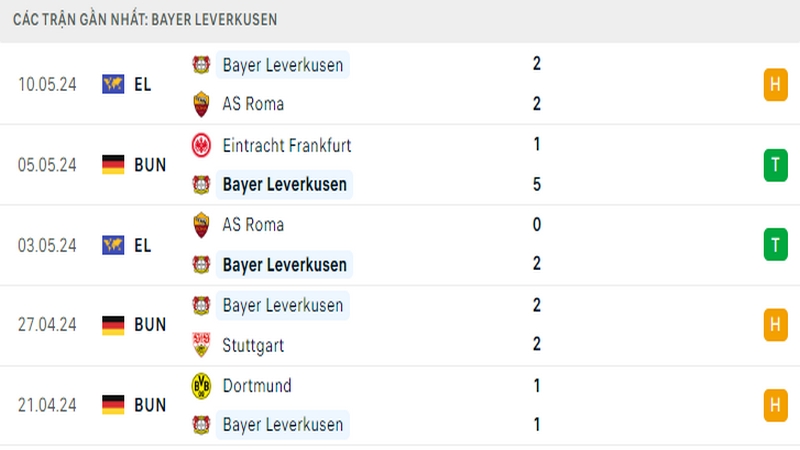
Task: Click the orange H badge for the Dortmund match
Action: [x=775, y=405]
